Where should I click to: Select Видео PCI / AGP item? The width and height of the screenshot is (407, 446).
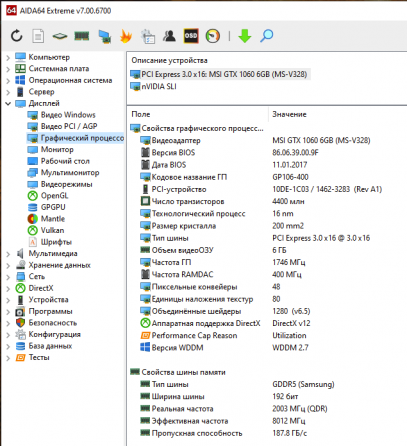[x=62, y=126]
